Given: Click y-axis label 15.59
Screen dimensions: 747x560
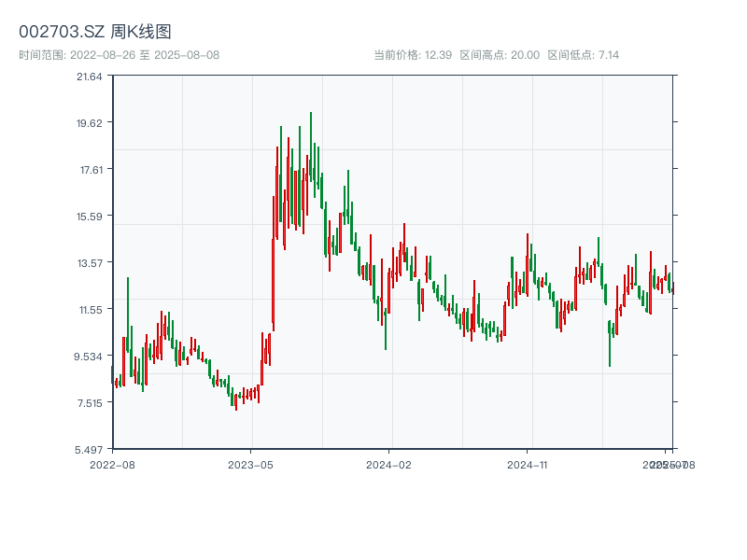Looking at the screenshot, I should coord(90,217).
